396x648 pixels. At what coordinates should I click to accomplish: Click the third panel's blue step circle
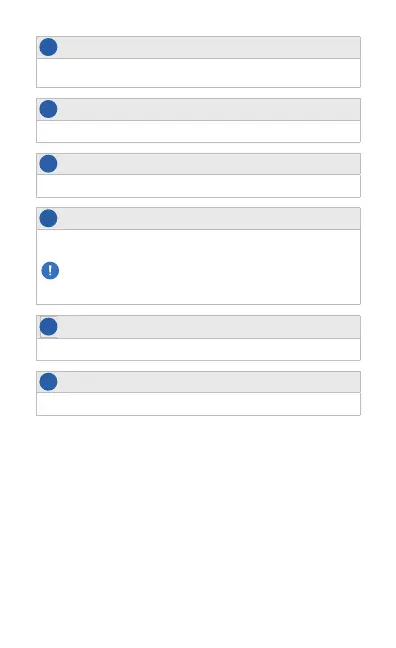pyautogui.click(x=48, y=164)
